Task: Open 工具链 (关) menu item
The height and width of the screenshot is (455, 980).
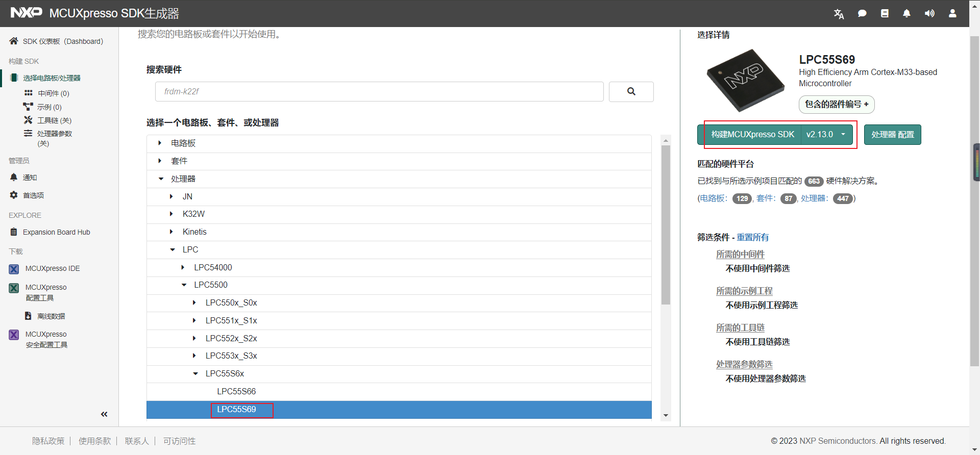Action: pos(55,120)
